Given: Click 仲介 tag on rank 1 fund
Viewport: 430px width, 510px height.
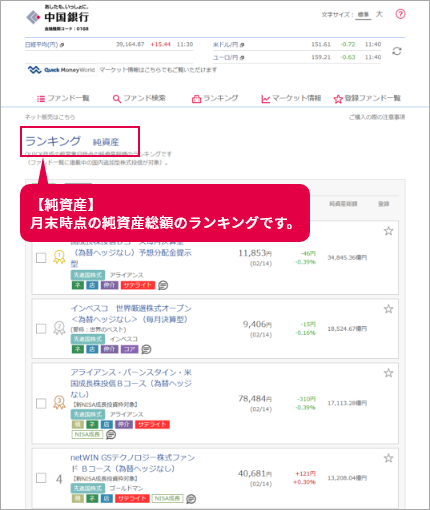Looking at the screenshot, I should (x=109, y=285).
